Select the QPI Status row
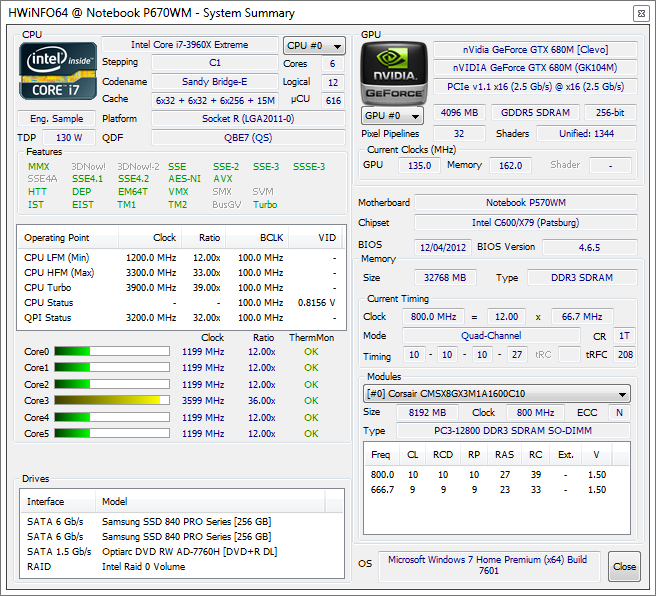656x596 pixels. pos(180,318)
